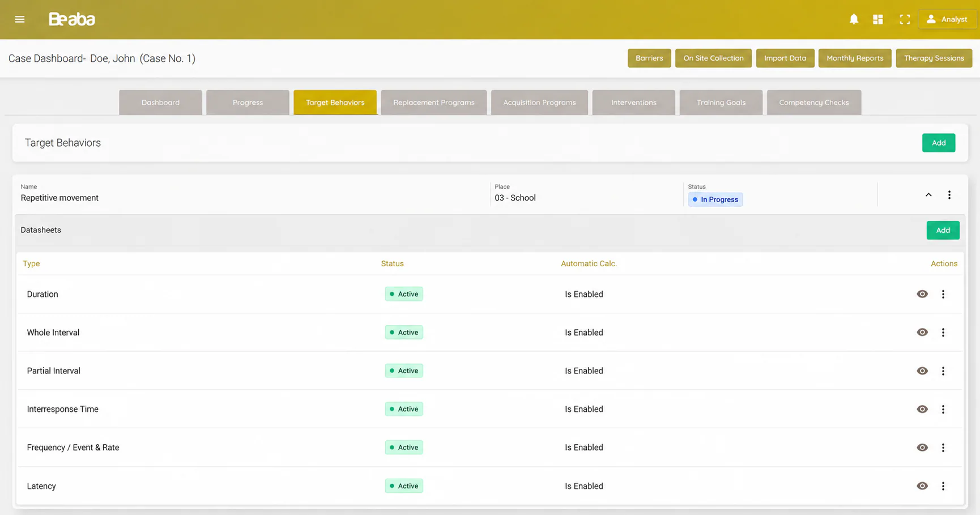The height and width of the screenshot is (515, 980).
Task: Select the Whole Interval type text
Action: 53,333
